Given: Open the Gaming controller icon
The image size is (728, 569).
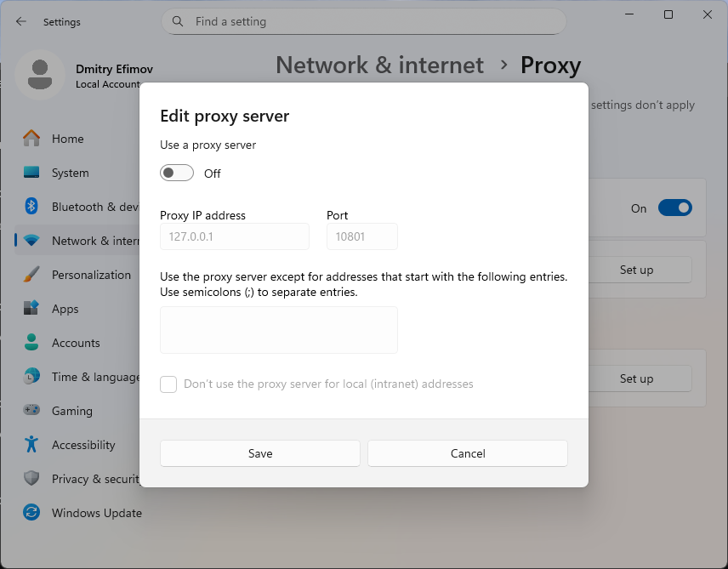Looking at the screenshot, I should coord(31,411).
